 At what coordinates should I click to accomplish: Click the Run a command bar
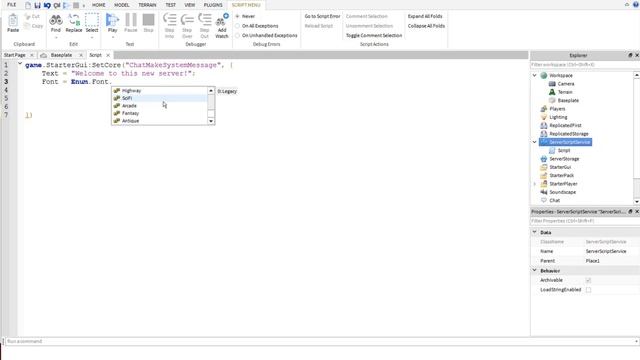tap(320, 341)
